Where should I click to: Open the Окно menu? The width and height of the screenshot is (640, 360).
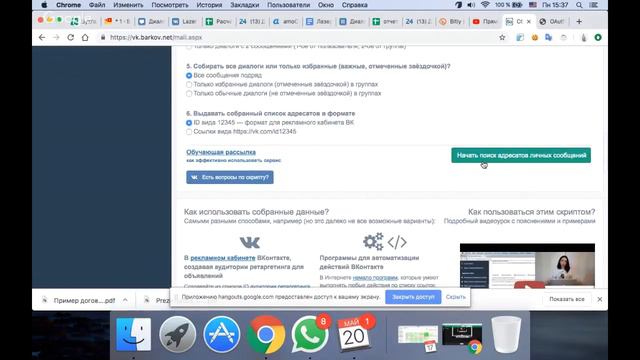[326, 5]
